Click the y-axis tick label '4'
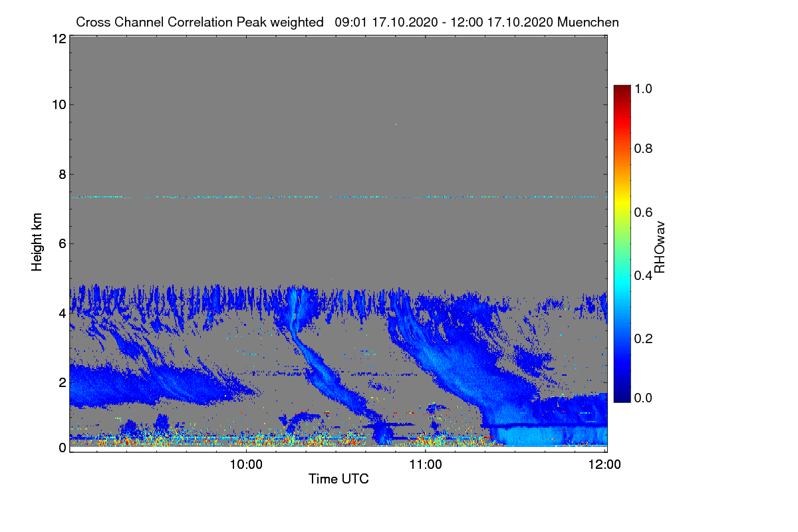This screenshot has height=532, width=798. 62,313
